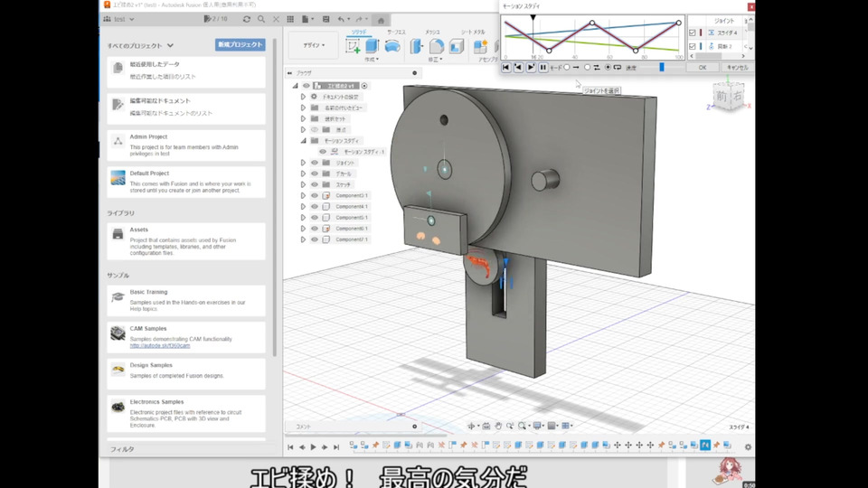Switch to the メッシュ tab
This screenshot has height=488, width=868.
pos(433,31)
